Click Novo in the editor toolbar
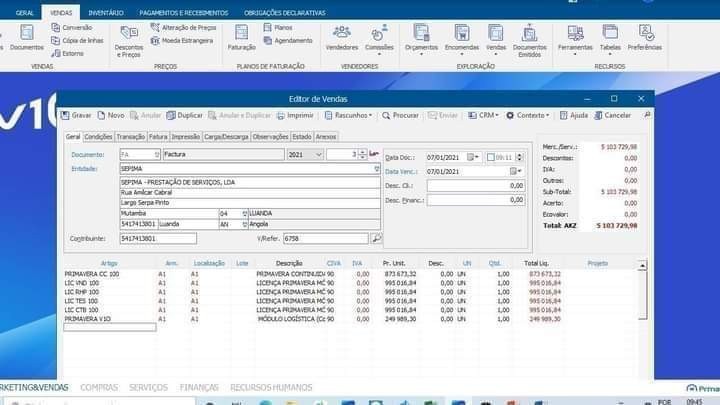Image resolution: width=720 pixels, height=405 pixels. (x=111, y=115)
